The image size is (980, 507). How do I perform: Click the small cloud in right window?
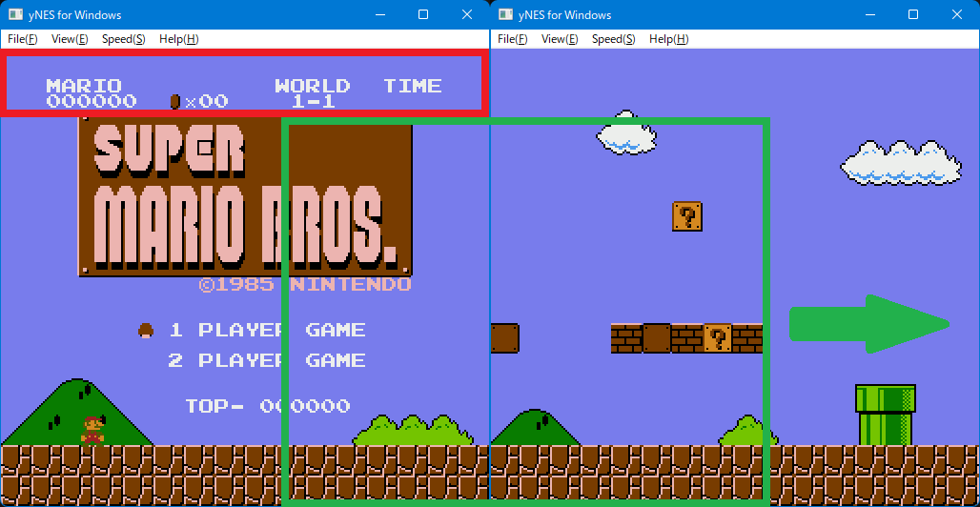pyautogui.click(x=626, y=132)
